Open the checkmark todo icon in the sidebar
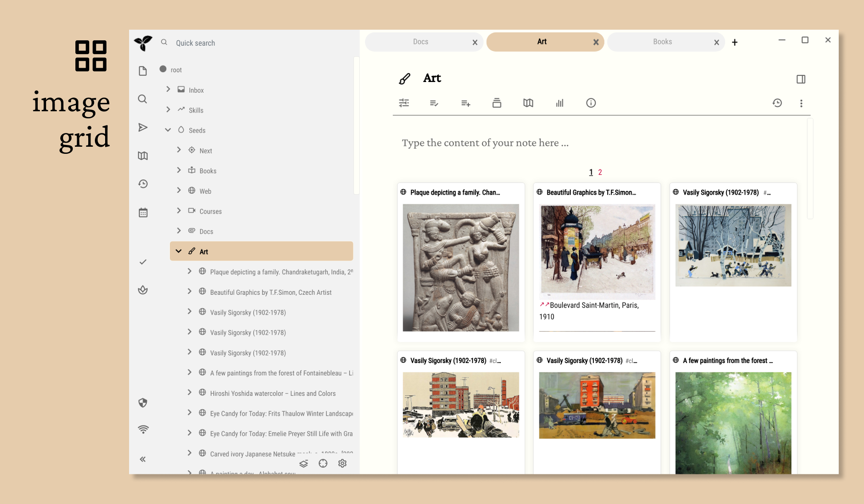The height and width of the screenshot is (504, 864). 143,262
